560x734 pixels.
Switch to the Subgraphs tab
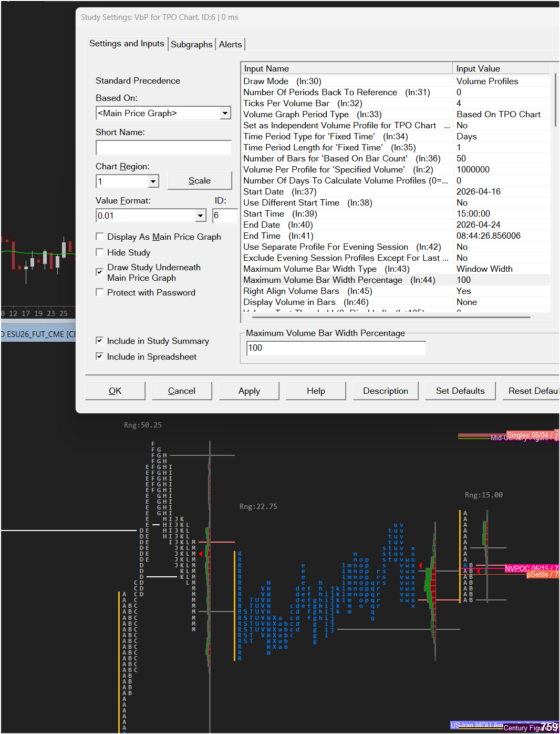[191, 44]
